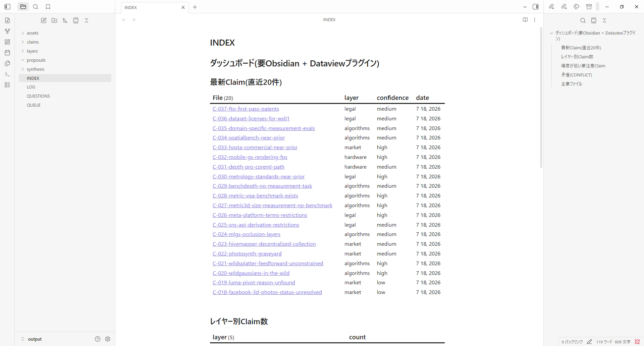Open C-027-metric3d-size-measurement-no-benchmark link
Image resolution: width=644 pixels, height=346 pixels.
click(272, 206)
